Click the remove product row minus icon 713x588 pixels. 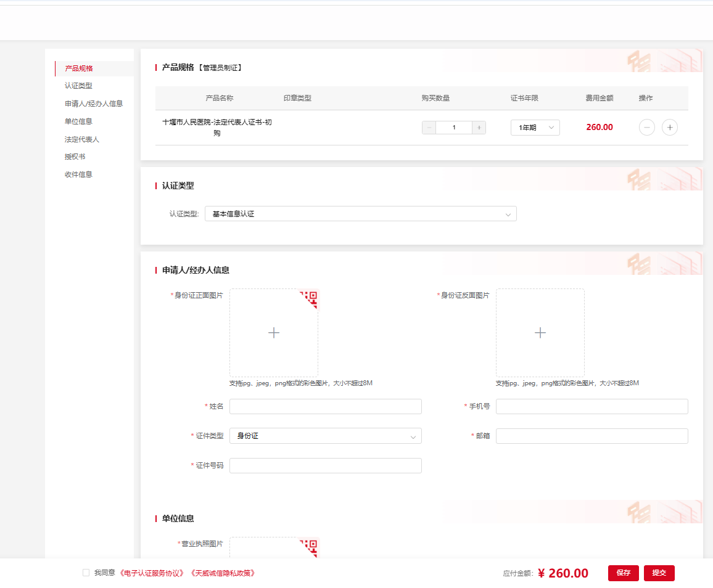pyautogui.click(x=646, y=128)
